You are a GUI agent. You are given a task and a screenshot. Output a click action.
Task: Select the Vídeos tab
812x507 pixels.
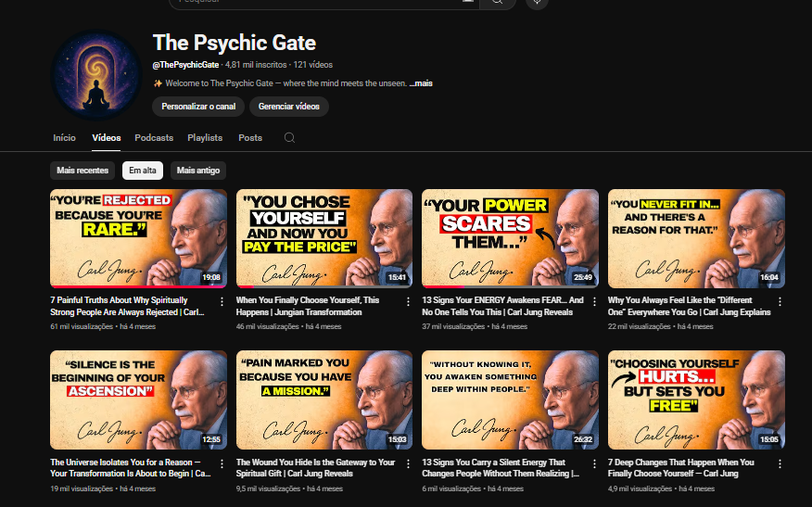[x=107, y=138]
